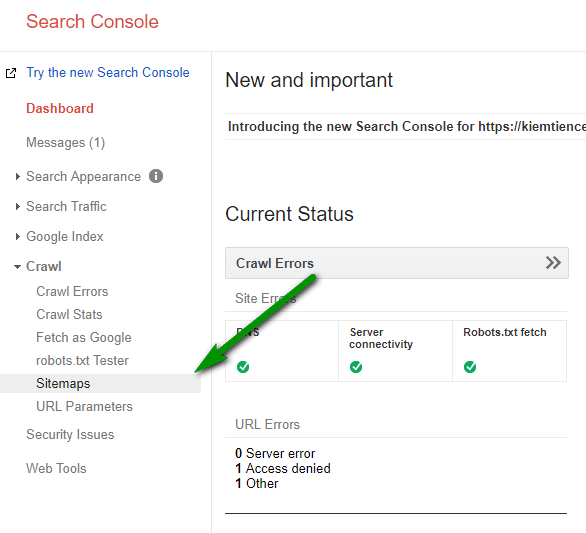Click the 0 Server error entry
Screen dimensions: 586x533
275,453
